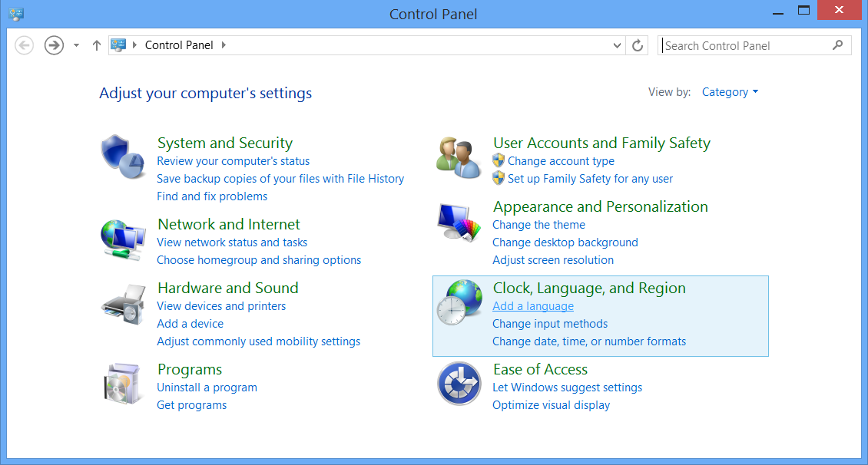The width and height of the screenshot is (868, 465).
Task: Open Ease of Access blue circle icon
Action: (459, 383)
